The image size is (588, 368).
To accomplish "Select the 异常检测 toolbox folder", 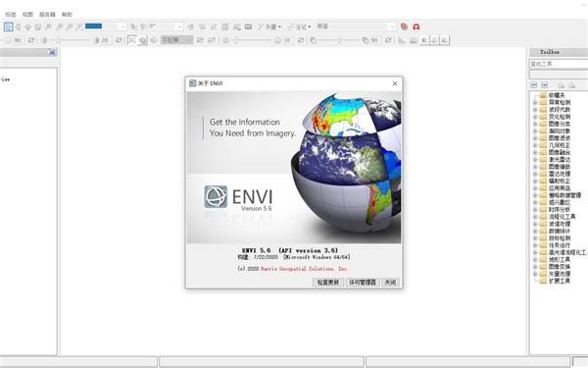I will (x=560, y=102).
